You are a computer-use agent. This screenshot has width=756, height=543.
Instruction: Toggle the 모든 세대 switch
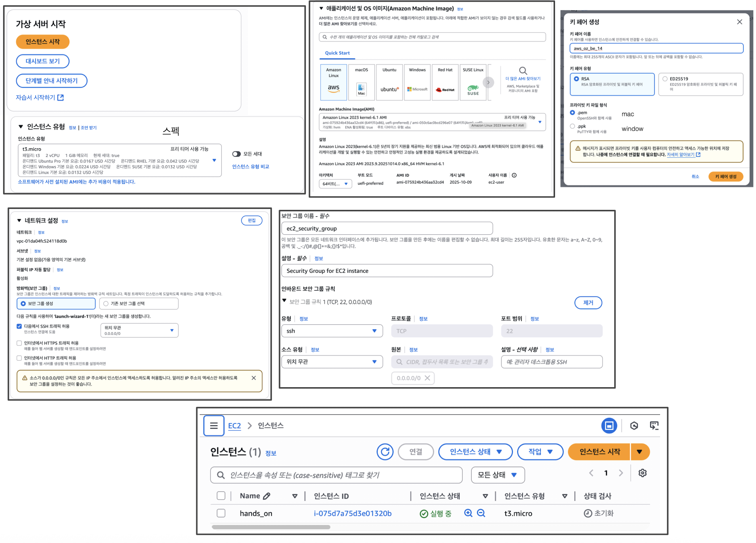coord(236,154)
